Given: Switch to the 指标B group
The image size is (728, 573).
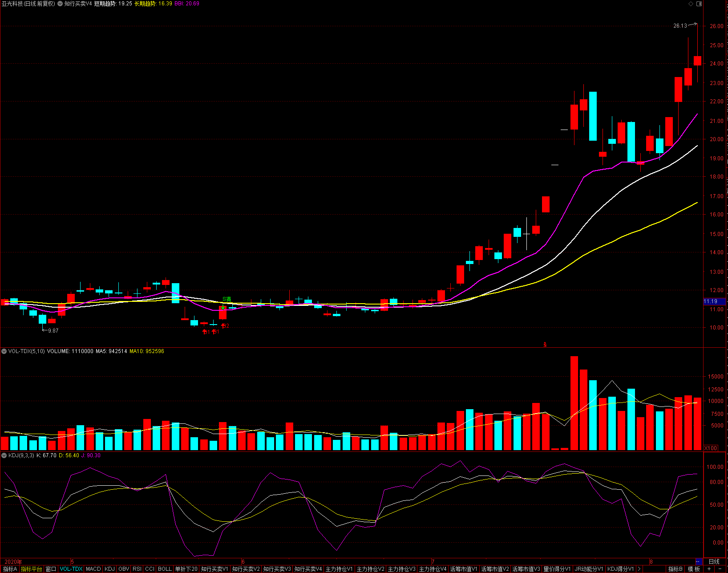Looking at the screenshot, I should pos(675,569).
